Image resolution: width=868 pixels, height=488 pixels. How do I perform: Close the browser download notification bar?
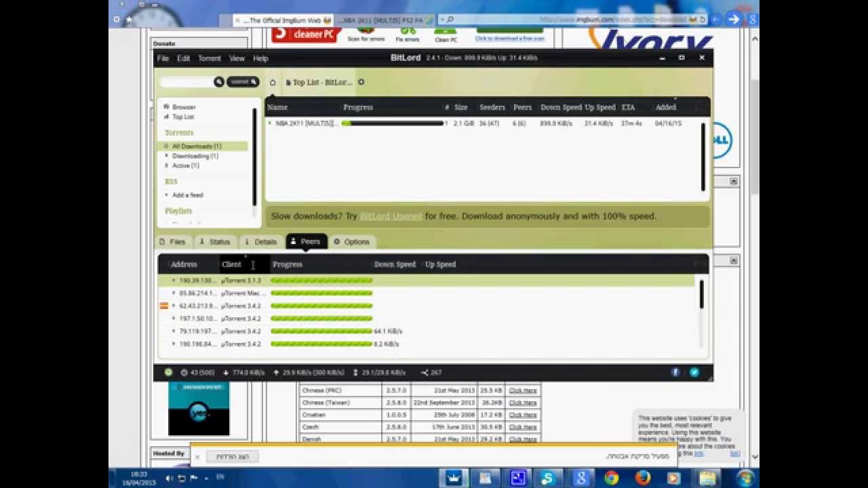pyautogui.click(x=197, y=457)
